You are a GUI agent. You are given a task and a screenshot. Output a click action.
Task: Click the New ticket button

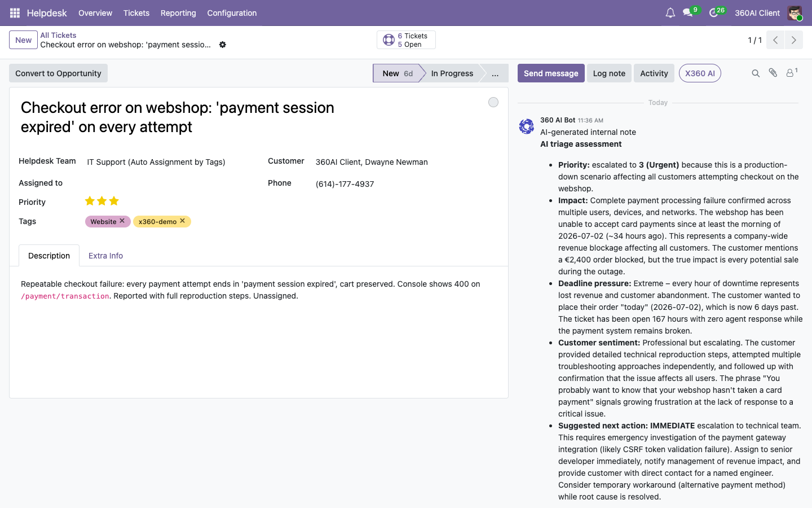pyautogui.click(x=23, y=40)
